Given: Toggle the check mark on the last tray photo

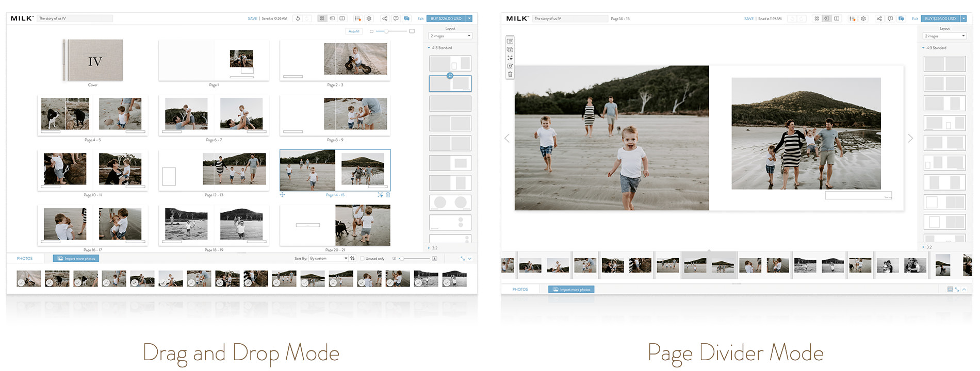Looking at the screenshot, I should point(447,283).
